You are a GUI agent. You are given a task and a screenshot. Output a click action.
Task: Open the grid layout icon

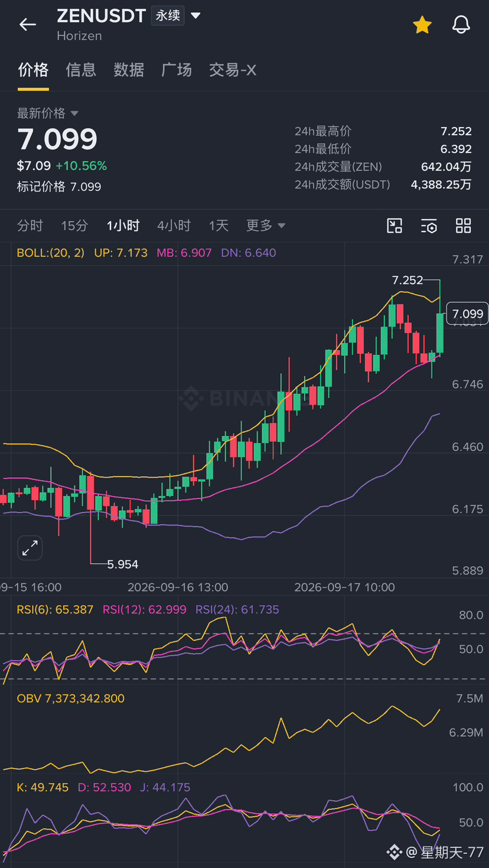464,226
